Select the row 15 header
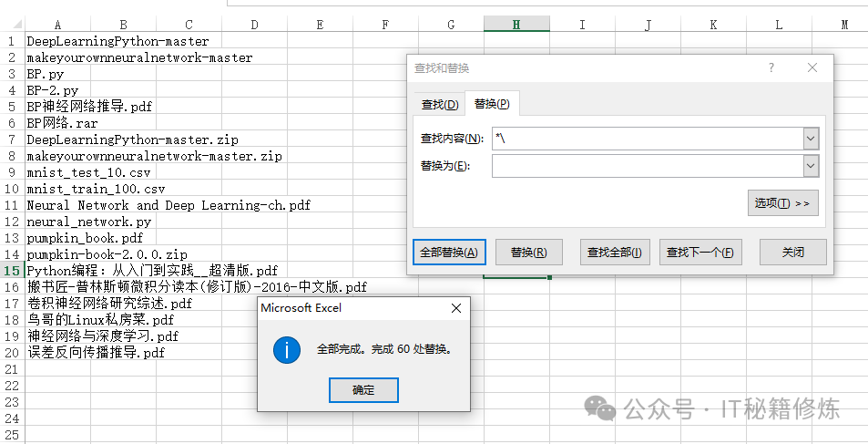868x444 pixels. [12, 271]
